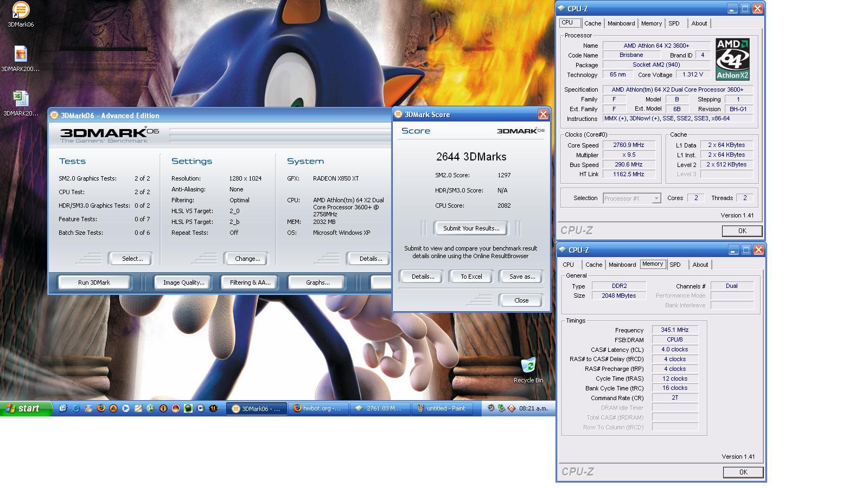Click the Core Voltage value 1.312 V
The height and width of the screenshot is (488, 868).
[693, 75]
